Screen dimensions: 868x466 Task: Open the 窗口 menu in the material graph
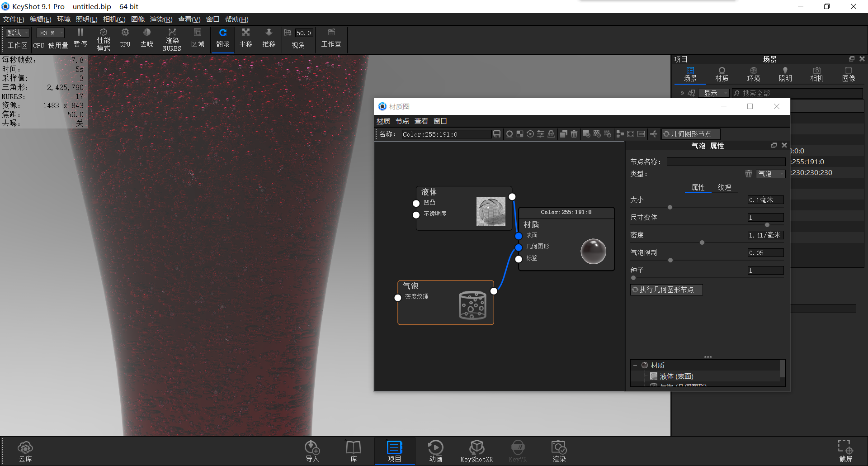click(440, 121)
